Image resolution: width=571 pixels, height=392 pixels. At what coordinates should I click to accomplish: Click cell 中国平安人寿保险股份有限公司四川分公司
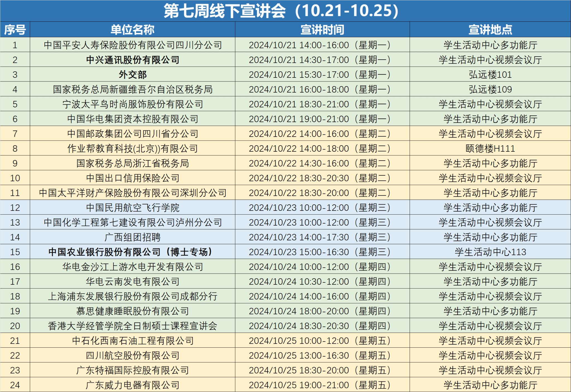tap(133, 45)
